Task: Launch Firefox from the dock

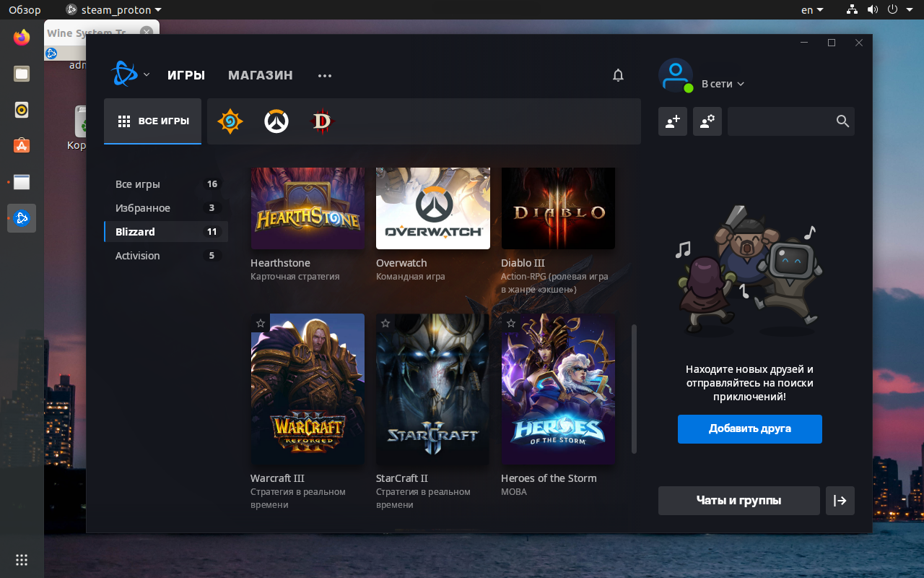Action: tap(22, 38)
